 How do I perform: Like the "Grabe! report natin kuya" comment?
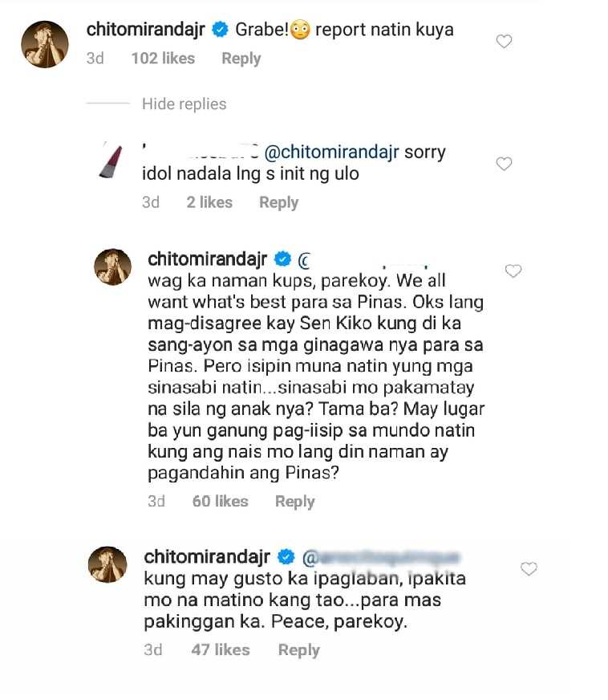click(x=504, y=42)
